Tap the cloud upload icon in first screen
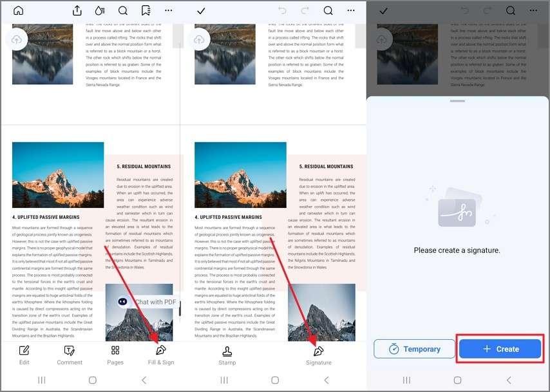This screenshot has height=392, width=550. (17, 40)
